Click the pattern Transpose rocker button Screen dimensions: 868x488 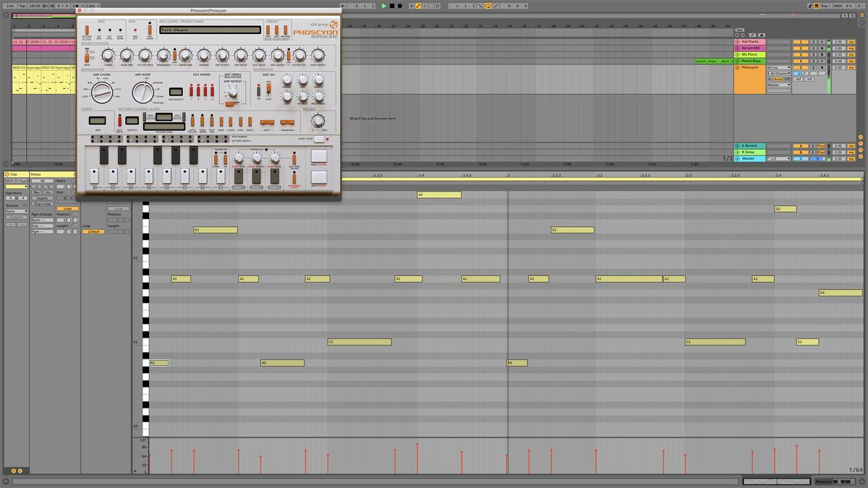tap(288, 122)
